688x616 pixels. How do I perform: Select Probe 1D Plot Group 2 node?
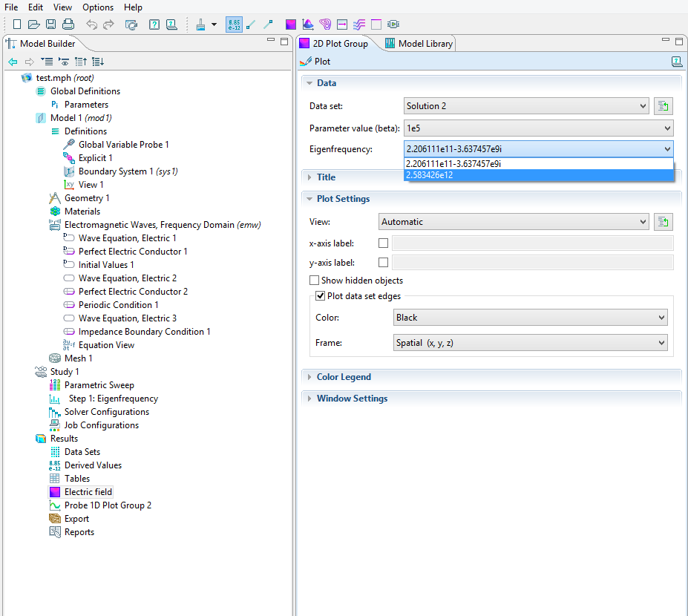tap(108, 505)
